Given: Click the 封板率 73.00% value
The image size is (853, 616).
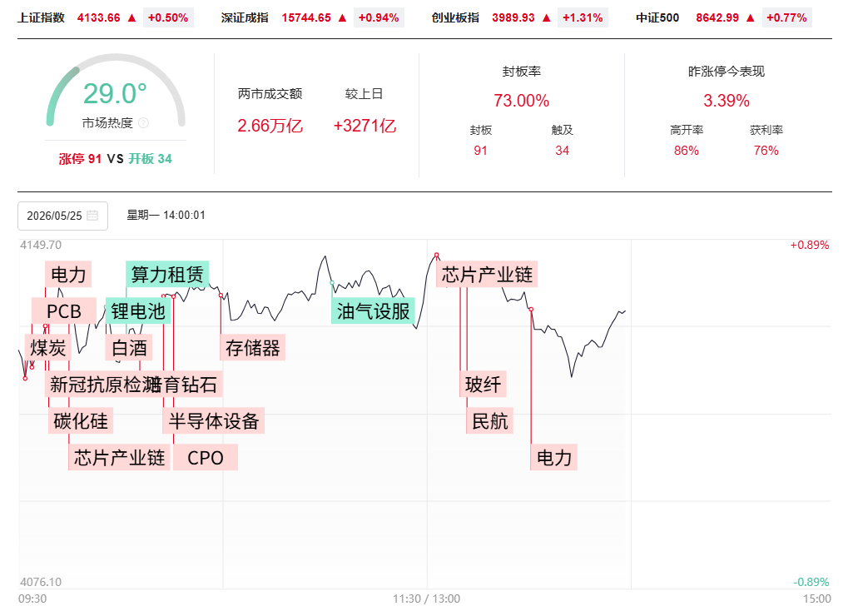Looking at the screenshot, I should coord(521,101).
